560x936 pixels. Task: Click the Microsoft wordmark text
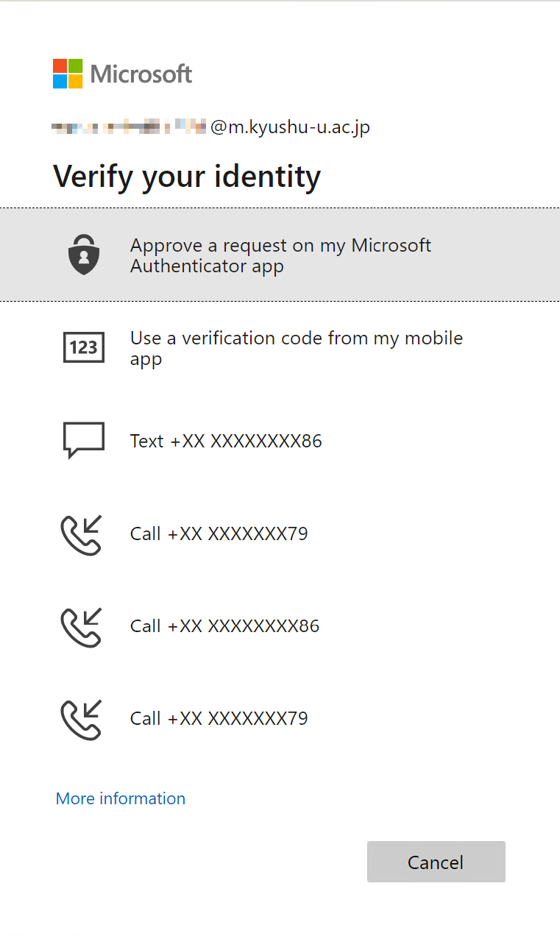[141, 74]
